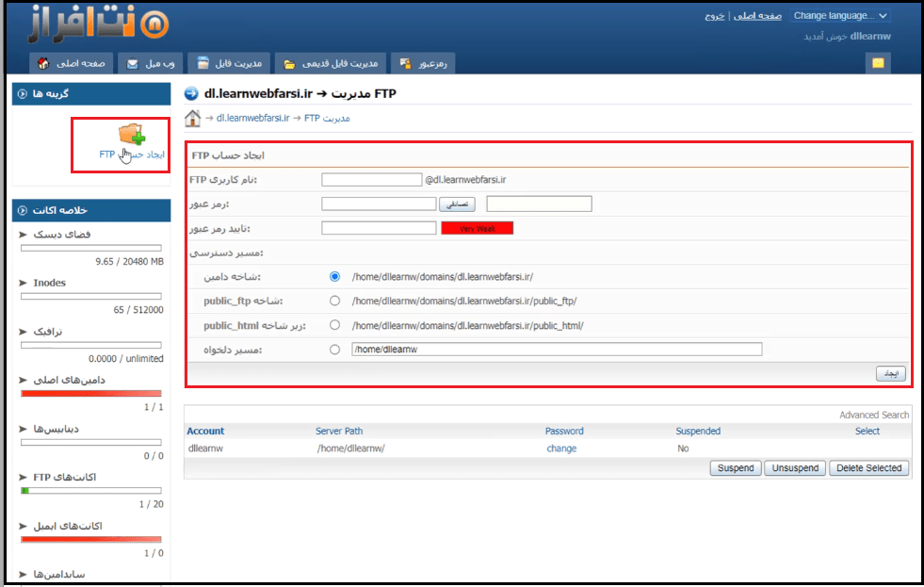Choose the custom path مسیر دلخواه radio

[x=334, y=350]
